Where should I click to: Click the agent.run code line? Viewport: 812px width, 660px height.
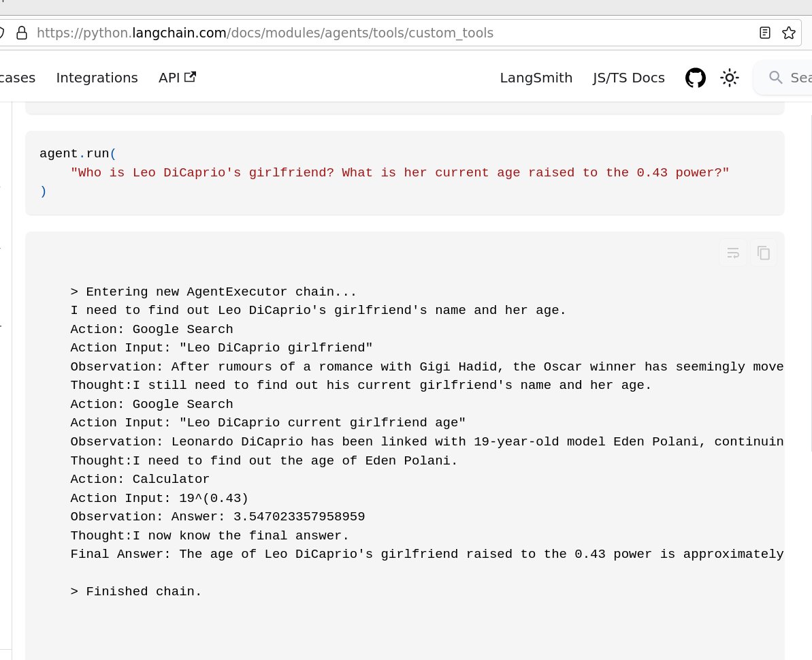(x=78, y=154)
